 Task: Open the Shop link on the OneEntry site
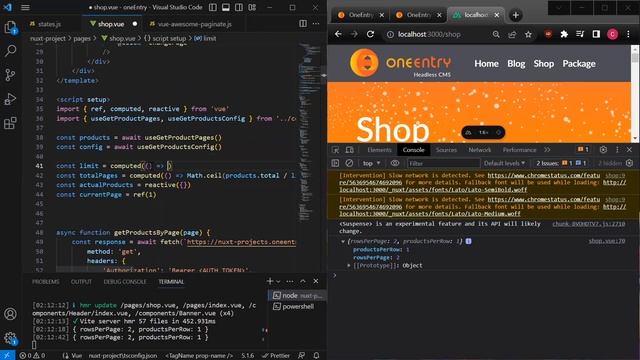tap(544, 64)
